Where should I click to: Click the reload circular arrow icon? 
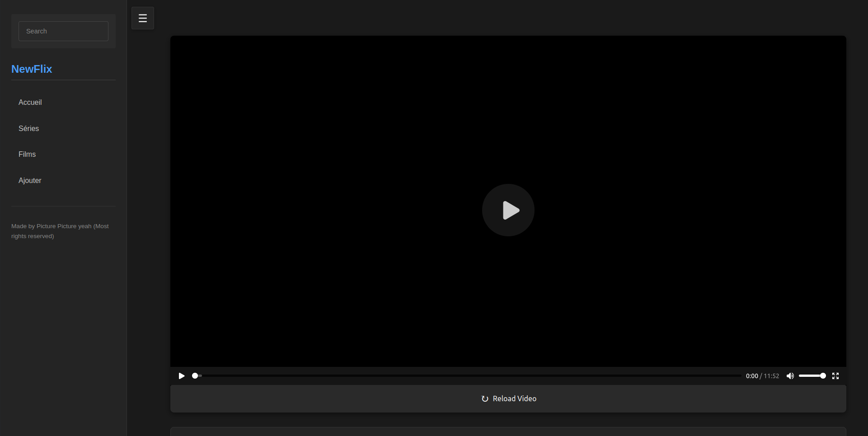click(484, 398)
